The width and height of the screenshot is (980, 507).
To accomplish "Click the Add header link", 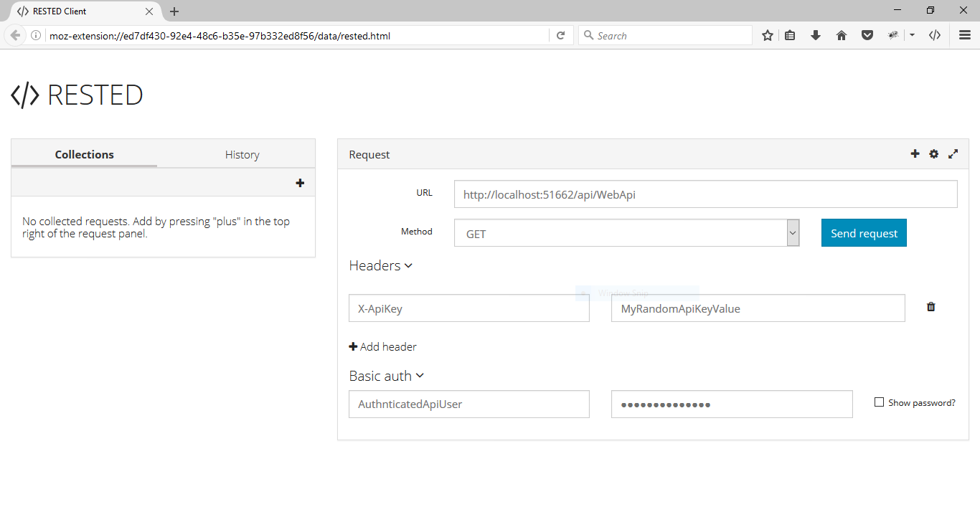I will pos(382,347).
